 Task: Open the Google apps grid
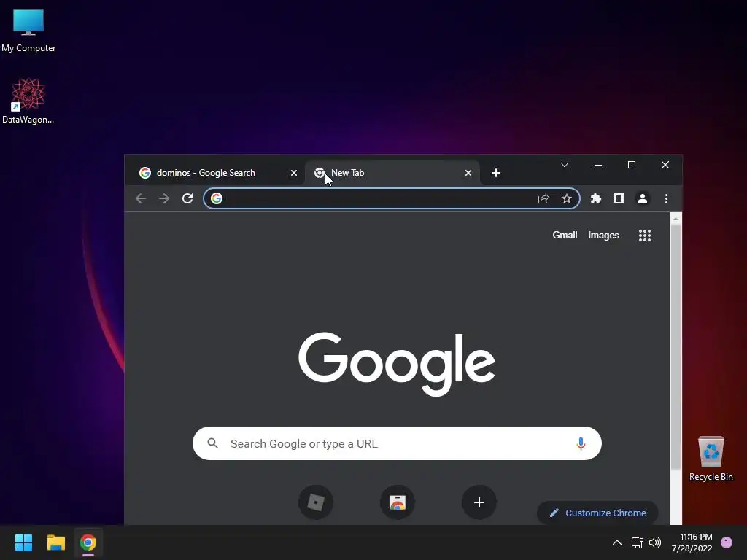[645, 236]
